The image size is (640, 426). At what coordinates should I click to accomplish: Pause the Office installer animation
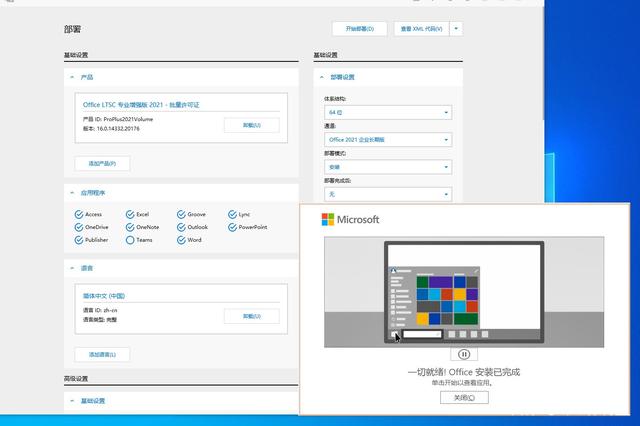[464, 354]
